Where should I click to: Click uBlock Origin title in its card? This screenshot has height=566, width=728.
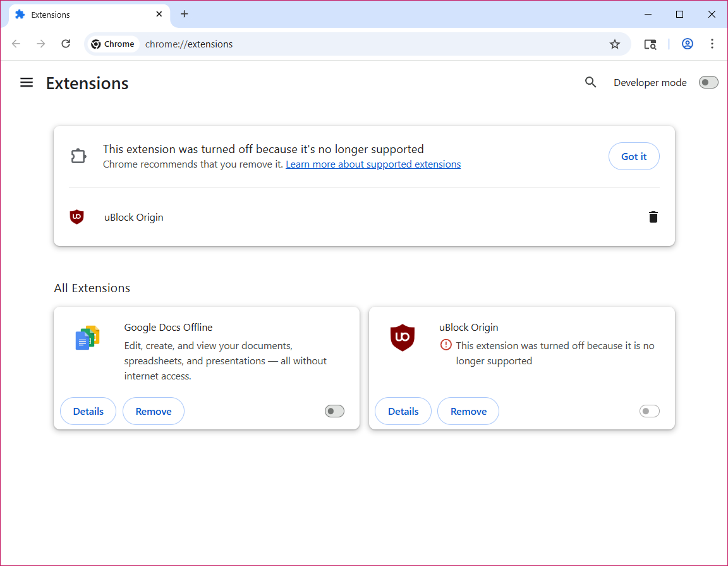[468, 327]
